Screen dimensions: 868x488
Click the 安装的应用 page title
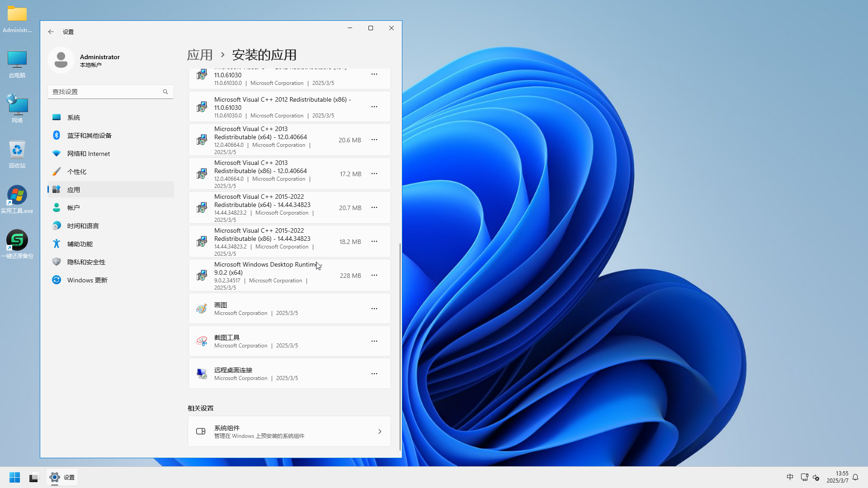pyautogui.click(x=264, y=55)
